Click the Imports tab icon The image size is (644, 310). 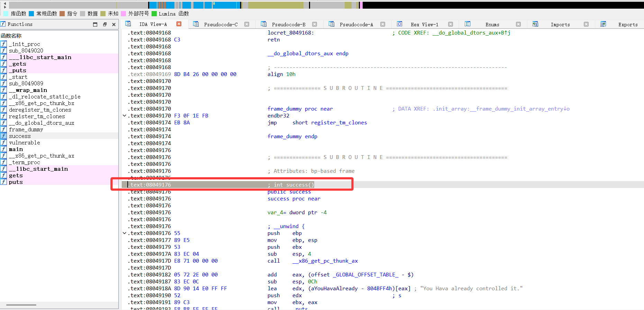point(535,24)
